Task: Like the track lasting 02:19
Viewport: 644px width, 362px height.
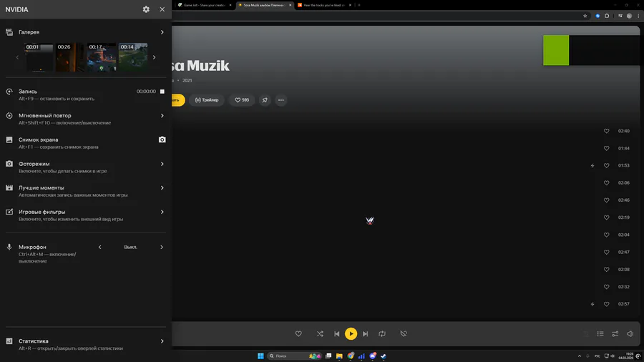Action: click(606, 217)
